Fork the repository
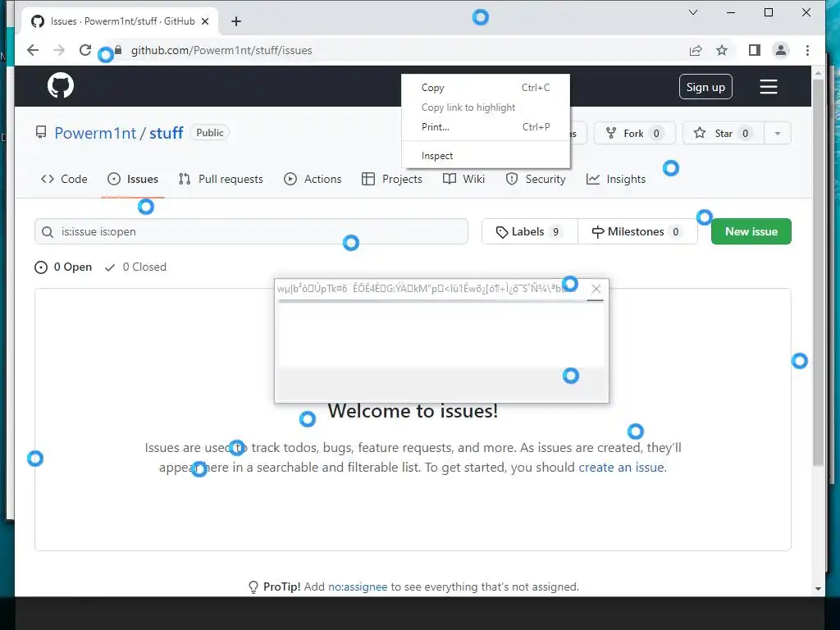 tap(635, 134)
